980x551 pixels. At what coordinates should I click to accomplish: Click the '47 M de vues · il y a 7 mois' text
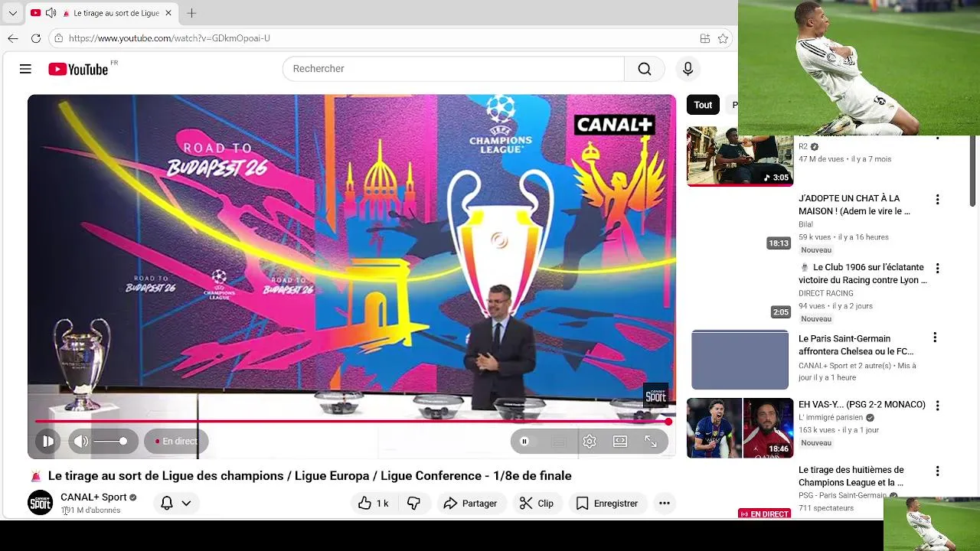tap(845, 159)
